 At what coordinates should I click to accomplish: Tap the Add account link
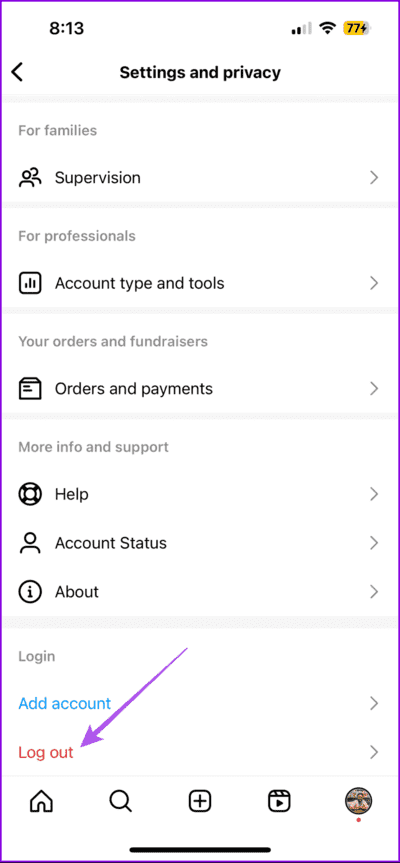[x=64, y=703]
